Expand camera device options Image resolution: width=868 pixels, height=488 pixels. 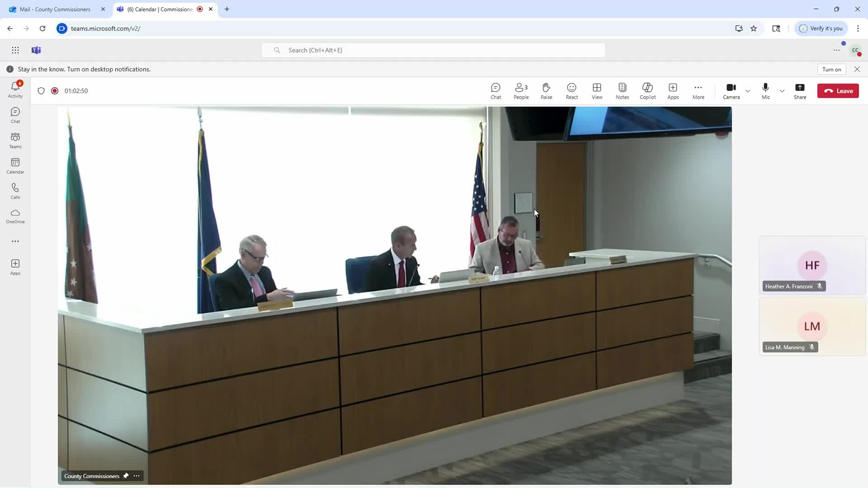748,91
